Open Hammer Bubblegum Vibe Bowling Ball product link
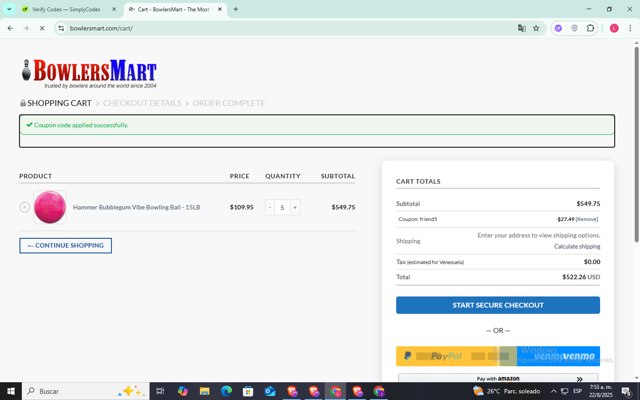Viewport: 640px width, 400px height. pyautogui.click(x=136, y=207)
